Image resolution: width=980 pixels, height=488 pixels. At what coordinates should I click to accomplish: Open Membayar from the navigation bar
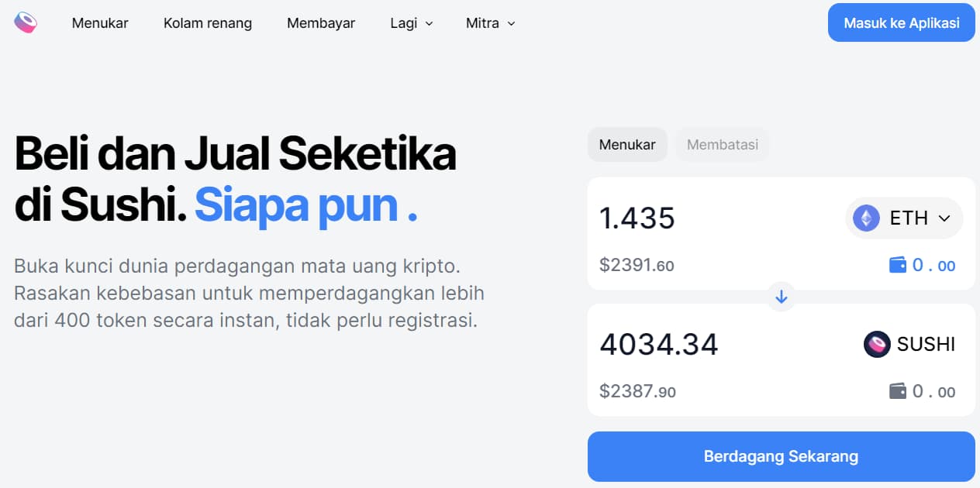click(x=321, y=23)
